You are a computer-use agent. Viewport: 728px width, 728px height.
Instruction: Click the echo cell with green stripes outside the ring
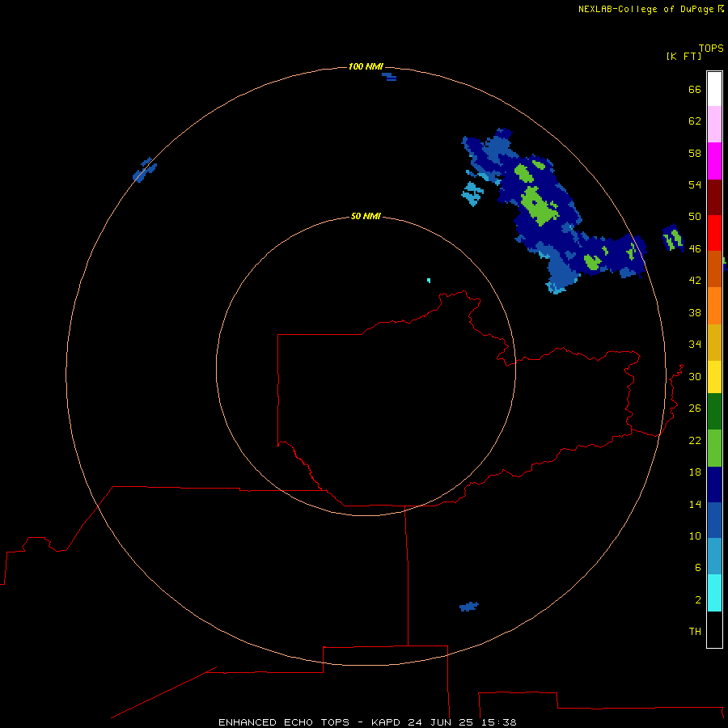point(673,239)
